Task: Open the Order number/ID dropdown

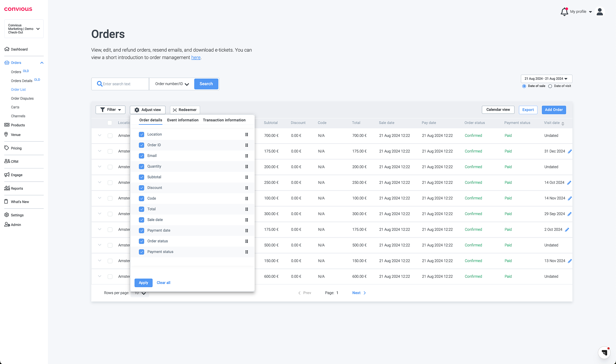Action: pyautogui.click(x=172, y=84)
